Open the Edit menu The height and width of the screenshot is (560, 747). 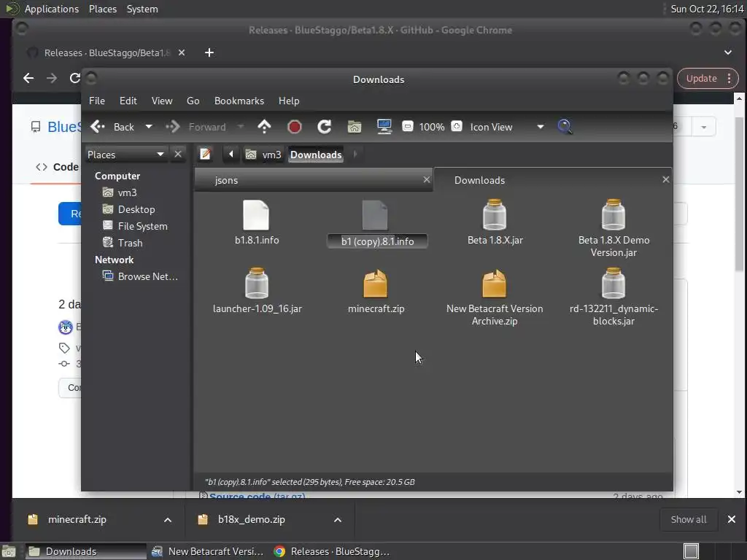click(128, 101)
